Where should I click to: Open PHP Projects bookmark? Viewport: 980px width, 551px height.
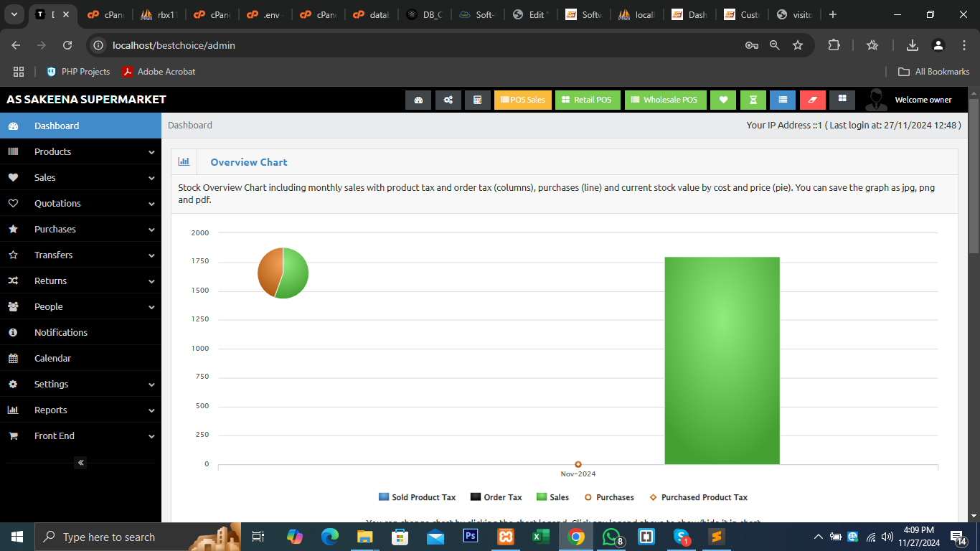(x=78, y=72)
